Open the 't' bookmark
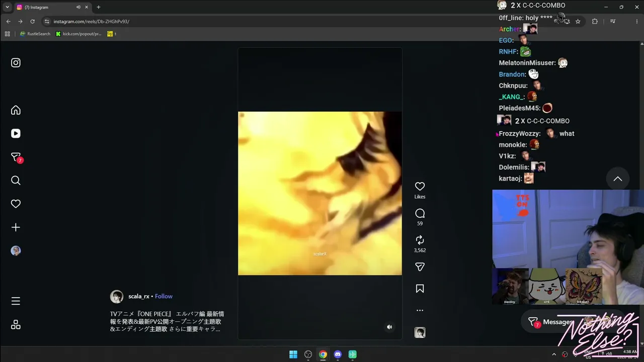 tap(112, 34)
